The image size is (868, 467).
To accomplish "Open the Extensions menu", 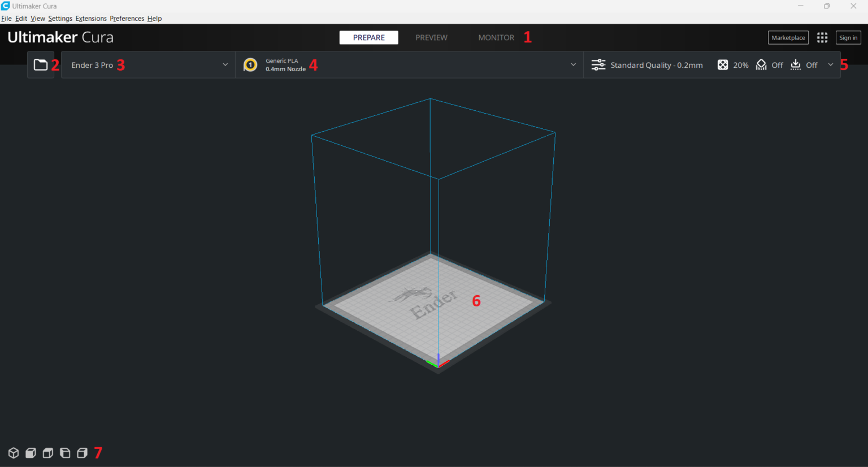I will [91, 19].
